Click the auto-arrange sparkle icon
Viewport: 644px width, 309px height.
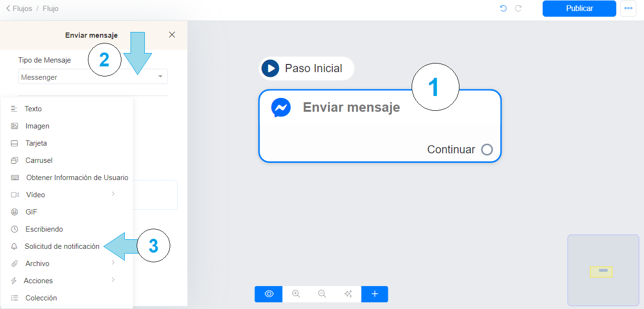348,294
